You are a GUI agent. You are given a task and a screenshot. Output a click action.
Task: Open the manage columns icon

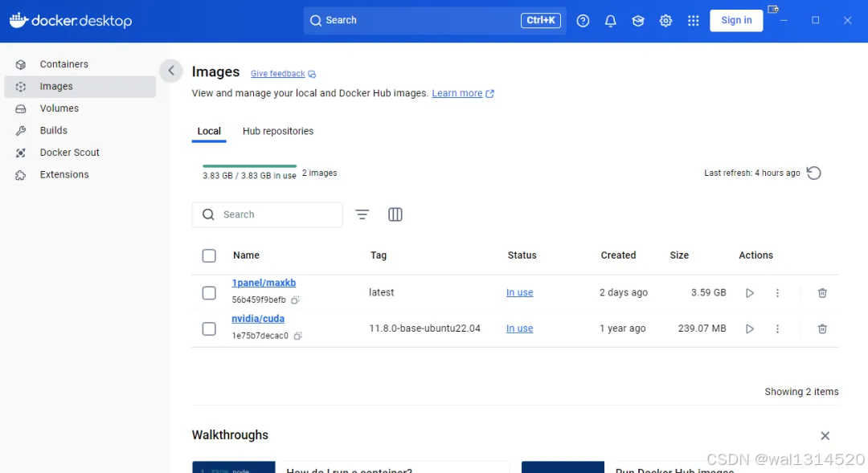click(395, 214)
